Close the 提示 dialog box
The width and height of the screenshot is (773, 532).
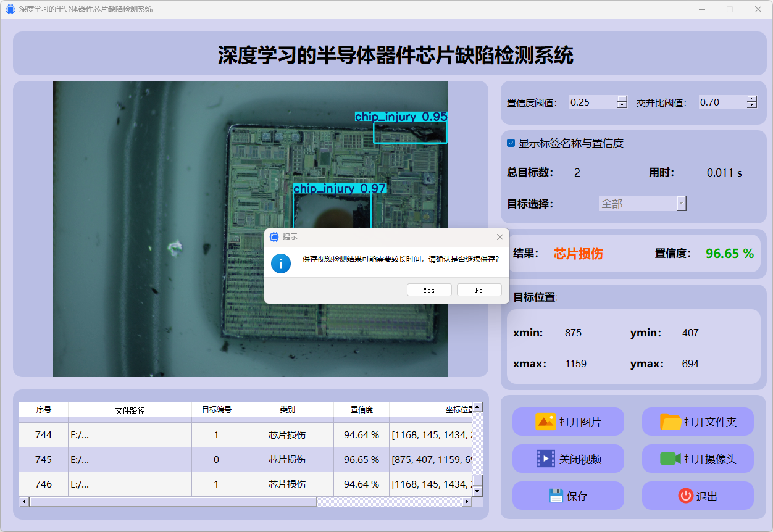[x=500, y=237]
